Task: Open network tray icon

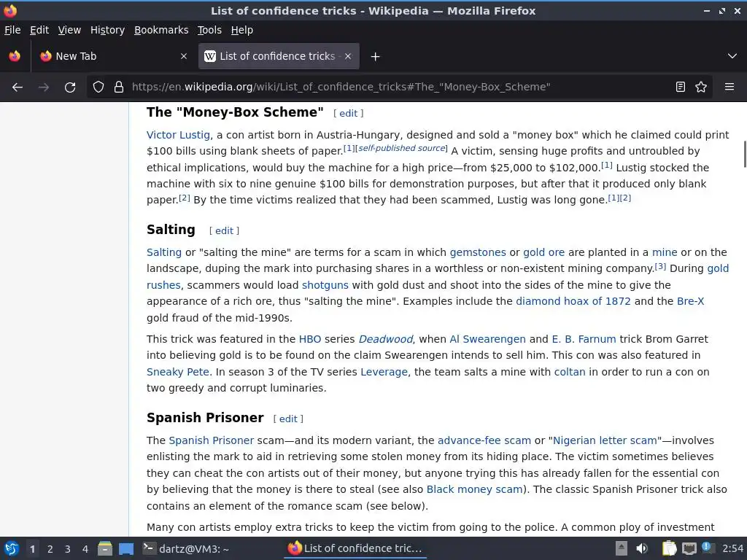Action: point(689,548)
